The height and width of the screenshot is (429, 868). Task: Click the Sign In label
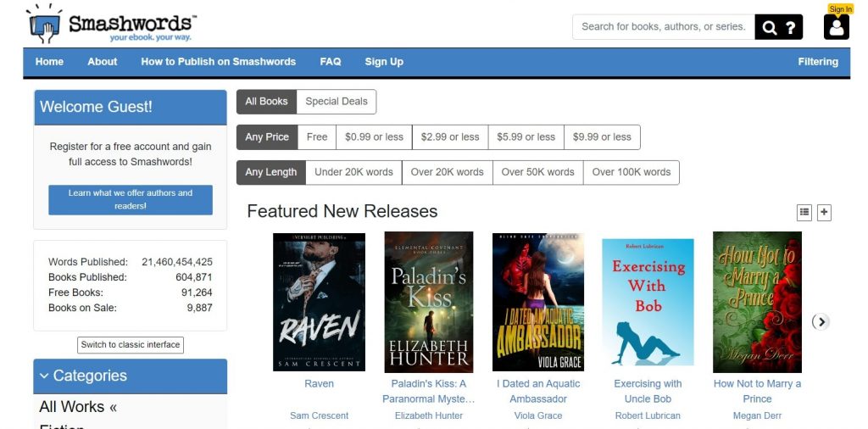[840, 8]
